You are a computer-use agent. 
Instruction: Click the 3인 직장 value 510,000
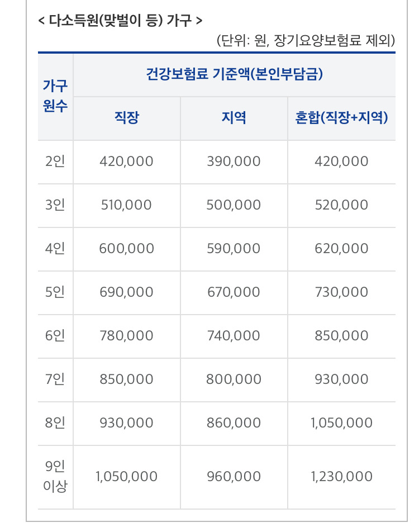(x=126, y=205)
